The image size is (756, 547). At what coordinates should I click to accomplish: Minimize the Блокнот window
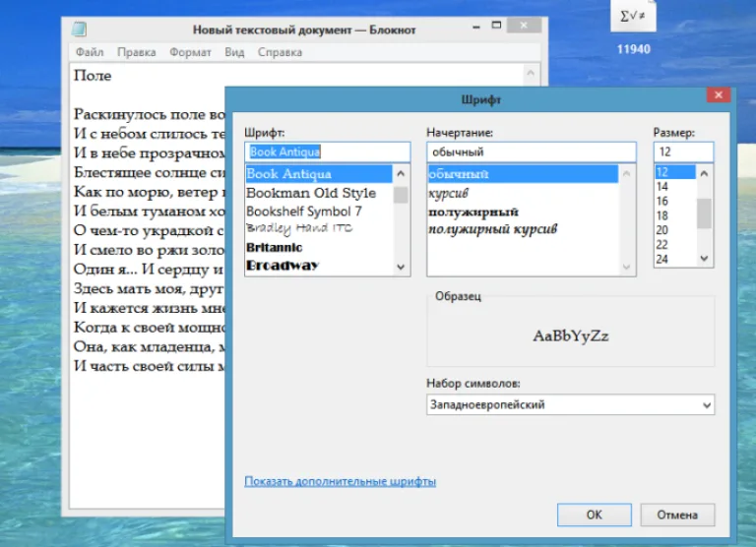476,26
